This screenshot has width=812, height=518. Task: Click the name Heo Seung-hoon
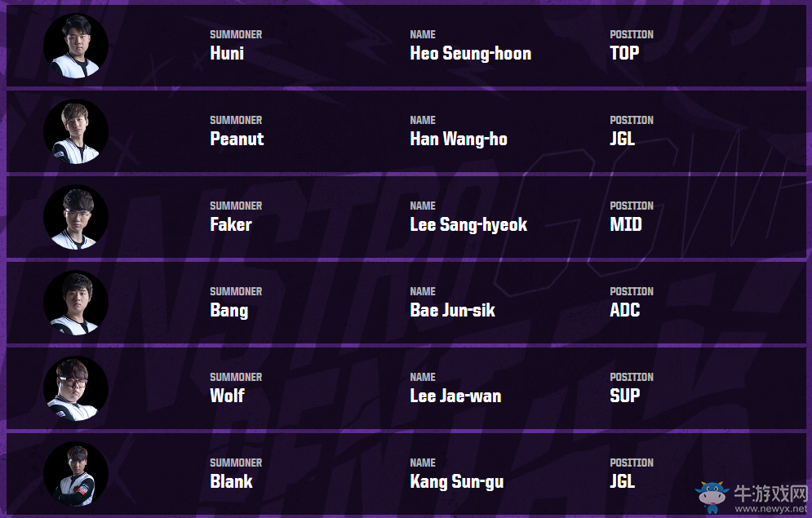click(x=470, y=54)
